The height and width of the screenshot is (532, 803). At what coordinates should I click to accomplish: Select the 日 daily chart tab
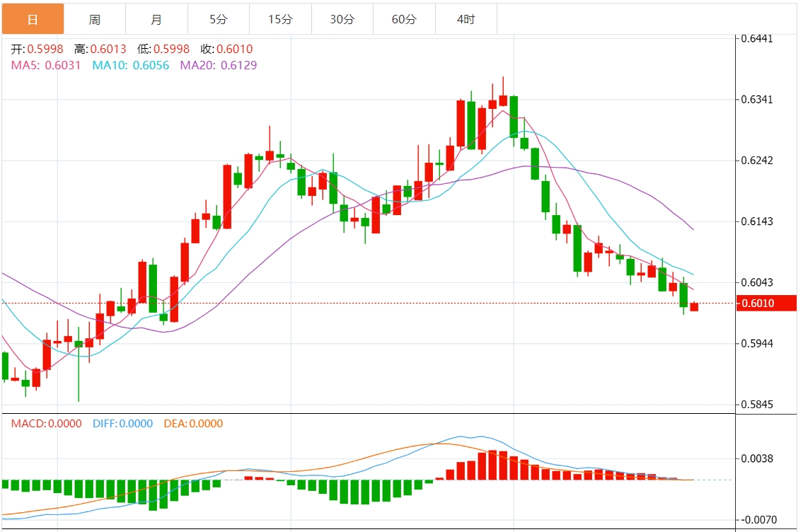click(33, 19)
